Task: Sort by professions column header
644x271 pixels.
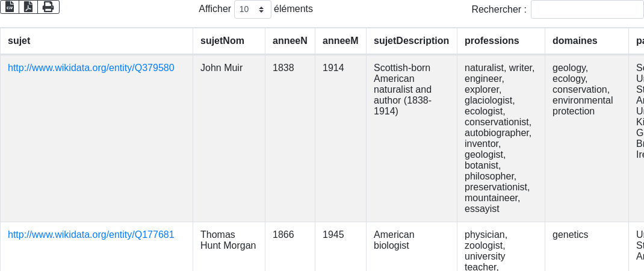Action: coord(492,41)
